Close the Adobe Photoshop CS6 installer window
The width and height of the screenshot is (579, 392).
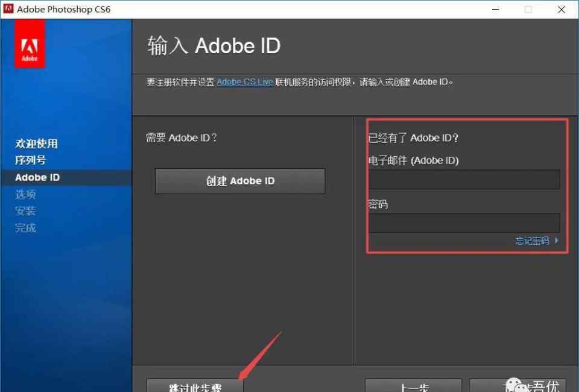pos(562,9)
